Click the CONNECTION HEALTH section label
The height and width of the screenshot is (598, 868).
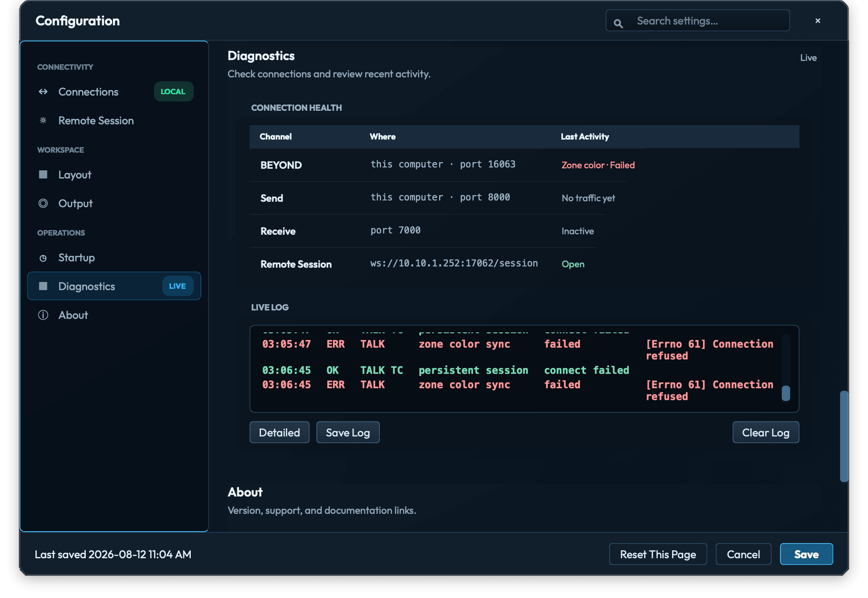pyautogui.click(x=296, y=108)
